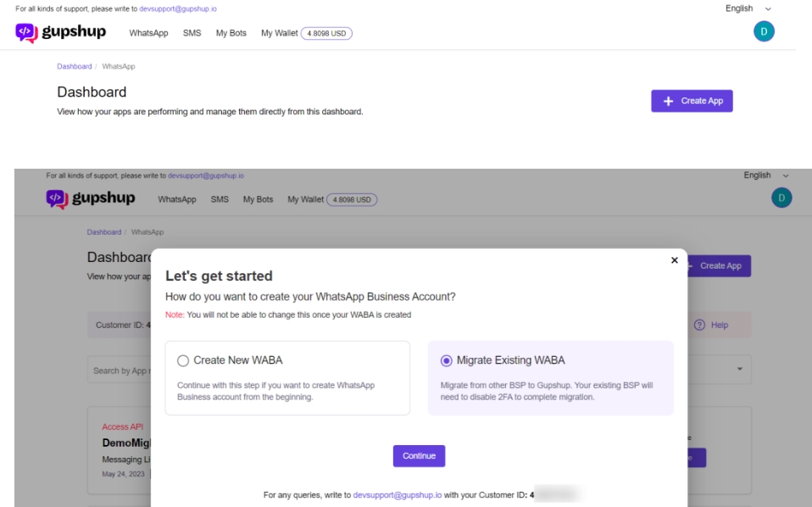Expand the English language dropdown at top
The image size is (812, 507).
tap(748, 8)
